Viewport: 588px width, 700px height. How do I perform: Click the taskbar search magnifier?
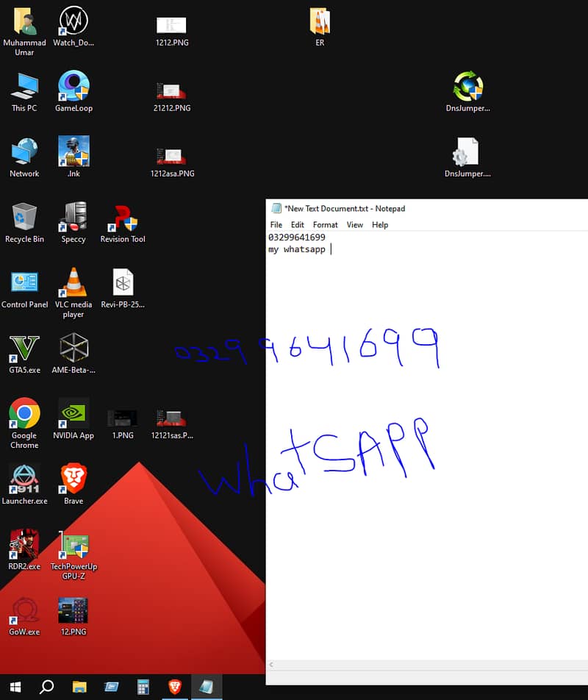tap(46, 687)
